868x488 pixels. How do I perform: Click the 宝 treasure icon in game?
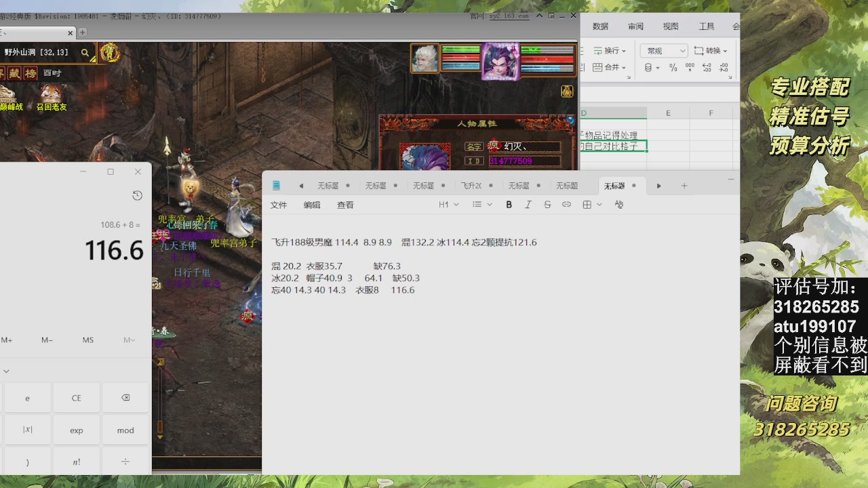[108, 53]
